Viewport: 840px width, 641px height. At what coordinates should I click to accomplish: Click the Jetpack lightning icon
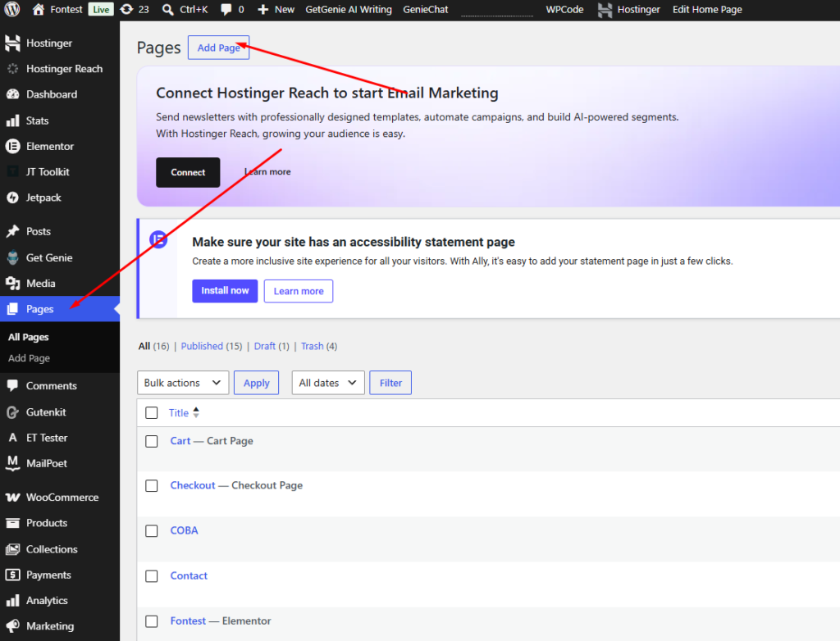pyautogui.click(x=13, y=198)
